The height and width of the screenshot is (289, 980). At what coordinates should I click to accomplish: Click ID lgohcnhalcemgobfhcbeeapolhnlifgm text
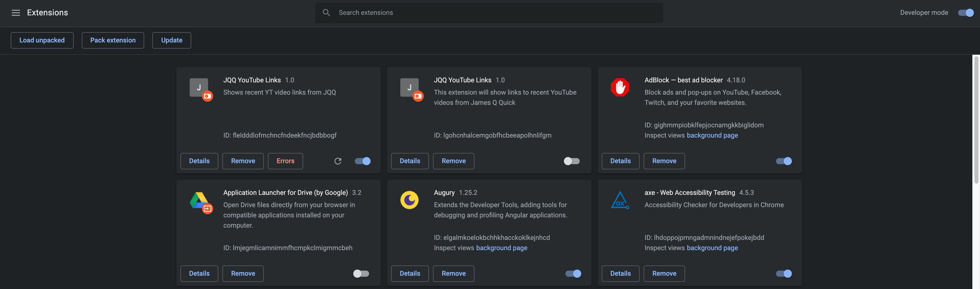click(492, 135)
